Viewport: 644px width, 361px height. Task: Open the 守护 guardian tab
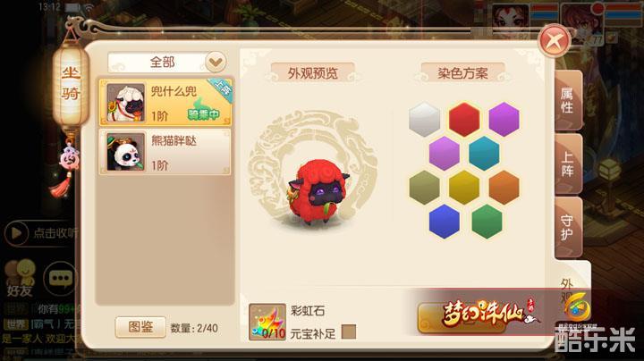pos(568,228)
